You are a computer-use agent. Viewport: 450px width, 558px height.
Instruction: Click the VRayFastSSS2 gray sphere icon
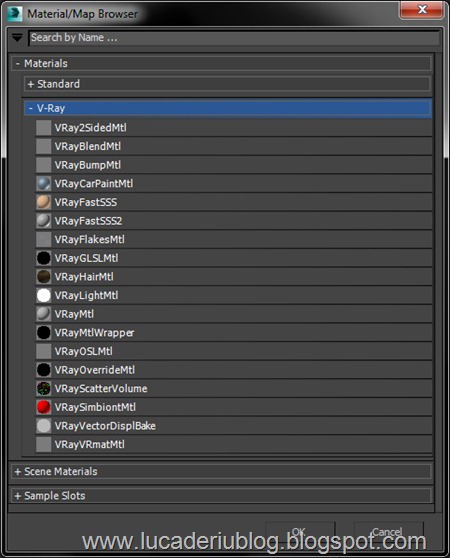click(x=44, y=221)
